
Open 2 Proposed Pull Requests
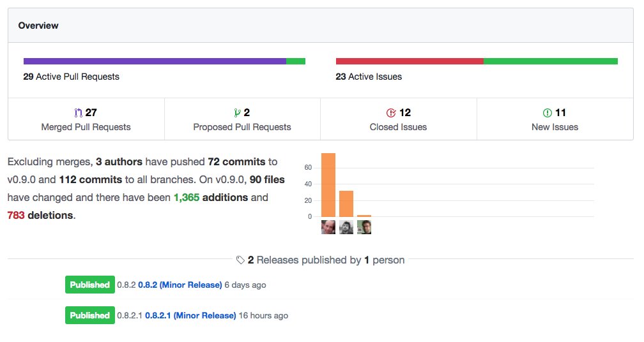pos(242,119)
